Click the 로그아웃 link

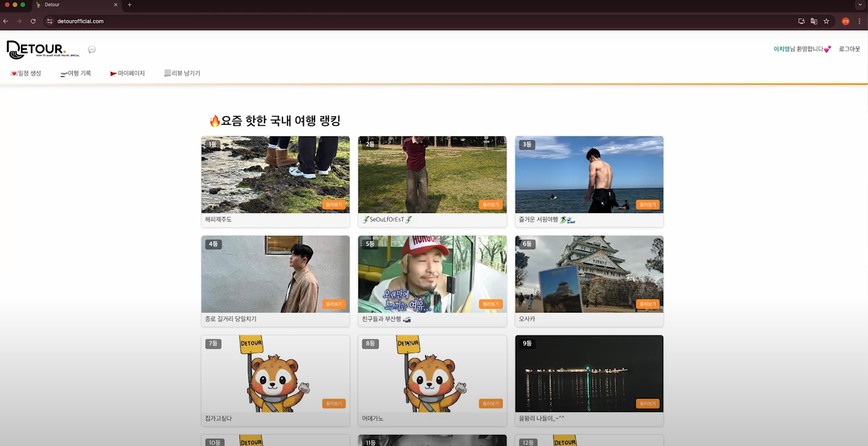(x=849, y=49)
